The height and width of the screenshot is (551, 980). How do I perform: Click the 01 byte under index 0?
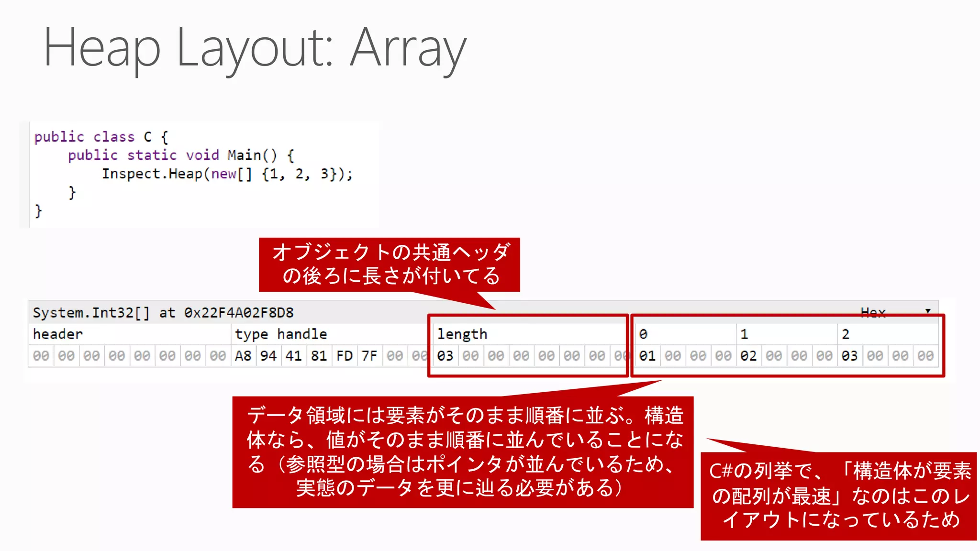tap(647, 356)
